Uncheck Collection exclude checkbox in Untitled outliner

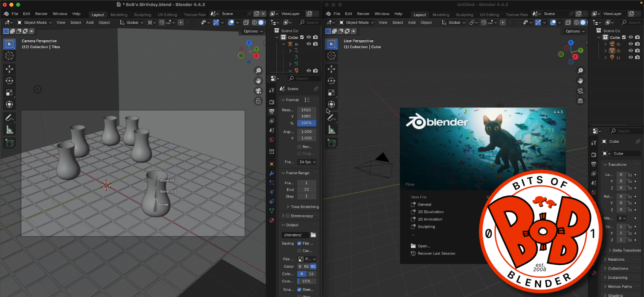click(624, 38)
